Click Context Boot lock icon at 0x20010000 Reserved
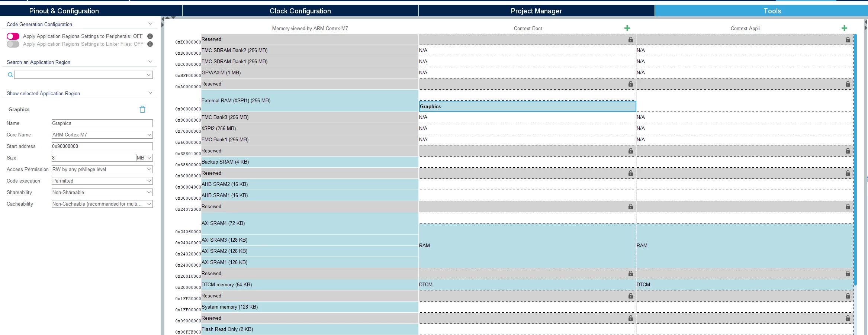Image resolution: width=868 pixels, height=335 pixels. click(x=631, y=274)
